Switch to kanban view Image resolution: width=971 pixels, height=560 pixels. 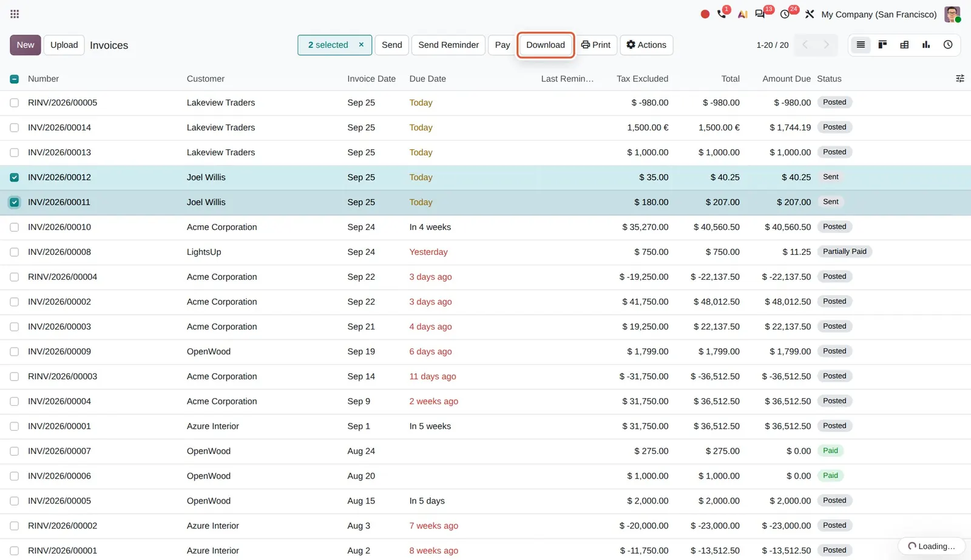click(882, 45)
